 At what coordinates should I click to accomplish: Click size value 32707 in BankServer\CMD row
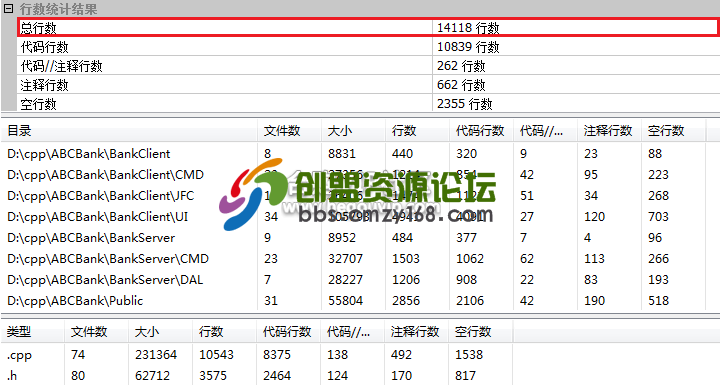pos(345,259)
